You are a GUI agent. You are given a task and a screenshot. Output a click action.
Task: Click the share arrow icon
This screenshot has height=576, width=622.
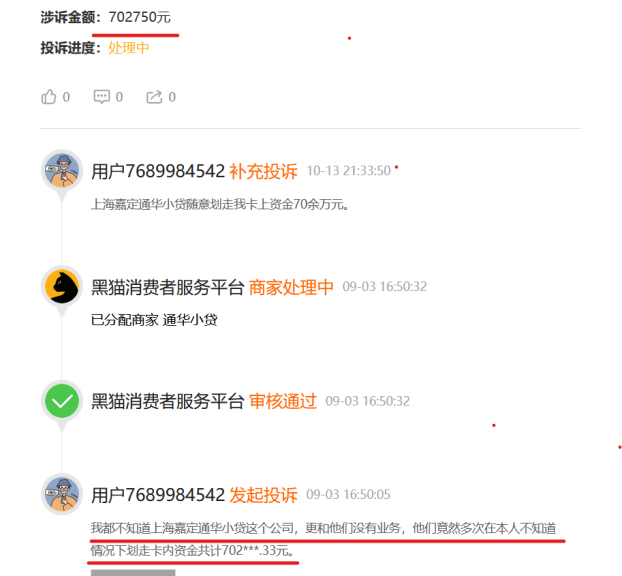click(154, 97)
